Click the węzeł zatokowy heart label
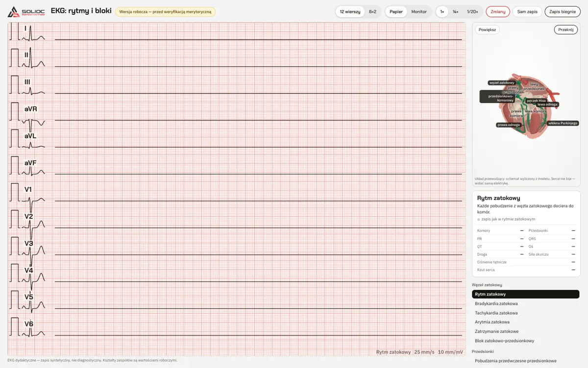The width and height of the screenshot is (588, 368). point(502,83)
